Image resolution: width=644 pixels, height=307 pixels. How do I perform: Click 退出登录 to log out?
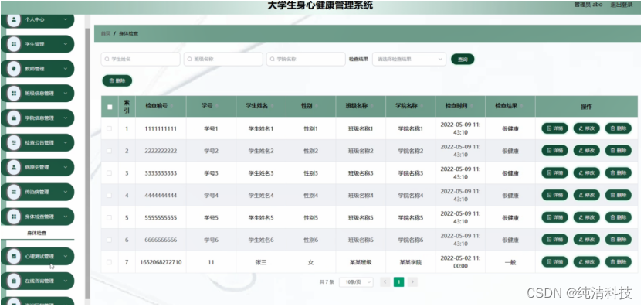621,5
